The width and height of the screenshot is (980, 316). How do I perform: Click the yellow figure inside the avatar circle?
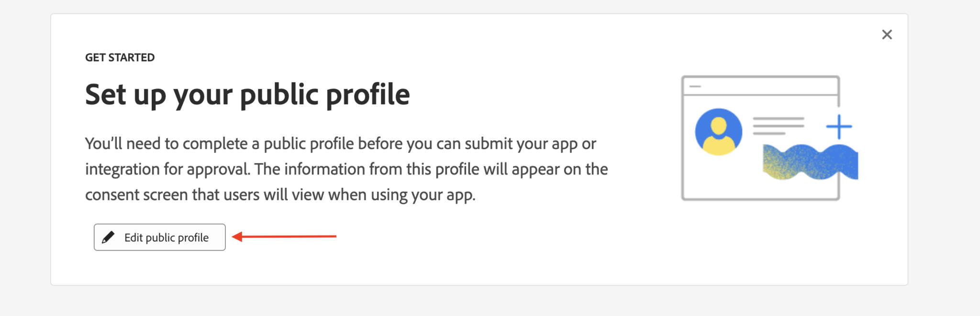click(x=718, y=136)
